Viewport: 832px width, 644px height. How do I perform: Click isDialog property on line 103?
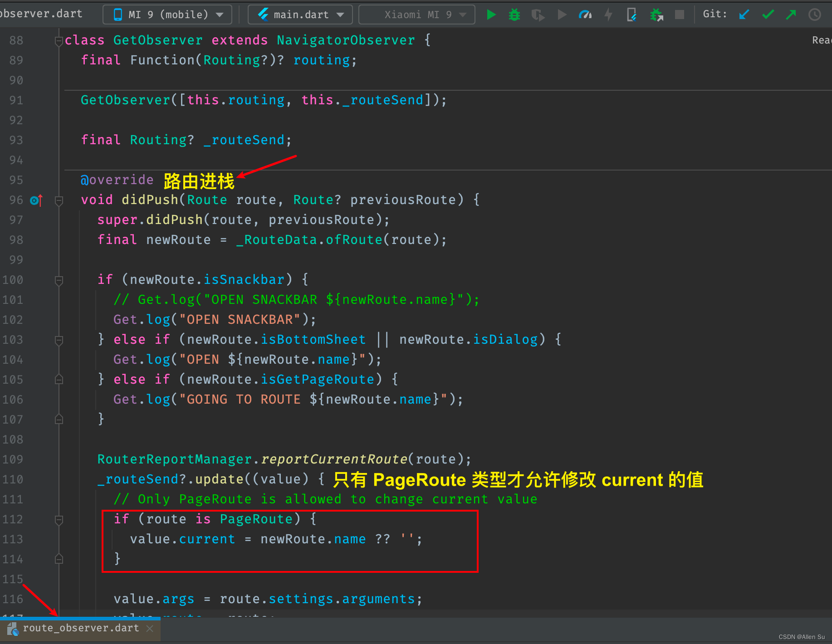point(505,340)
